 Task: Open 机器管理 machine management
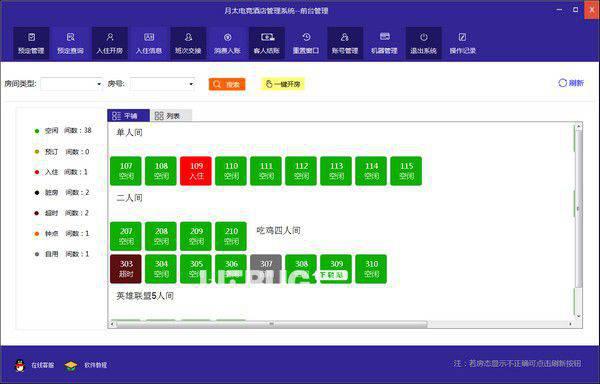pos(384,43)
